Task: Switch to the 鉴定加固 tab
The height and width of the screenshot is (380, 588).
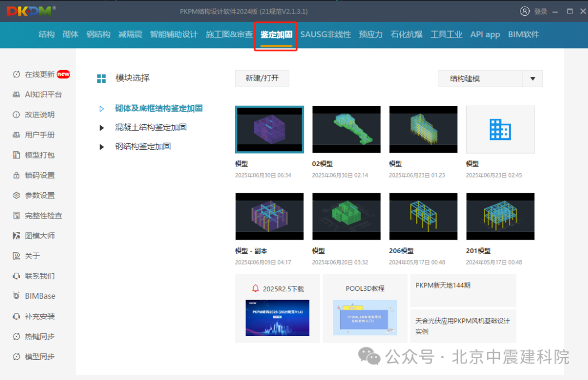Action: 275,34
